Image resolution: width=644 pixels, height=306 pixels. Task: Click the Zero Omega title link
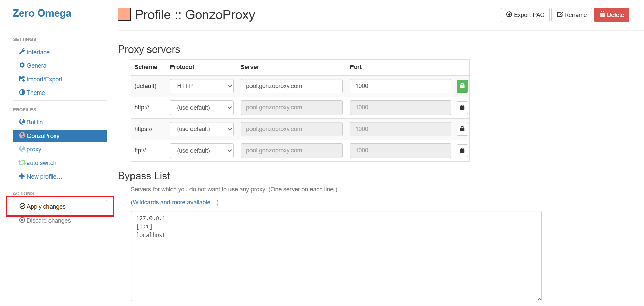click(x=42, y=13)
